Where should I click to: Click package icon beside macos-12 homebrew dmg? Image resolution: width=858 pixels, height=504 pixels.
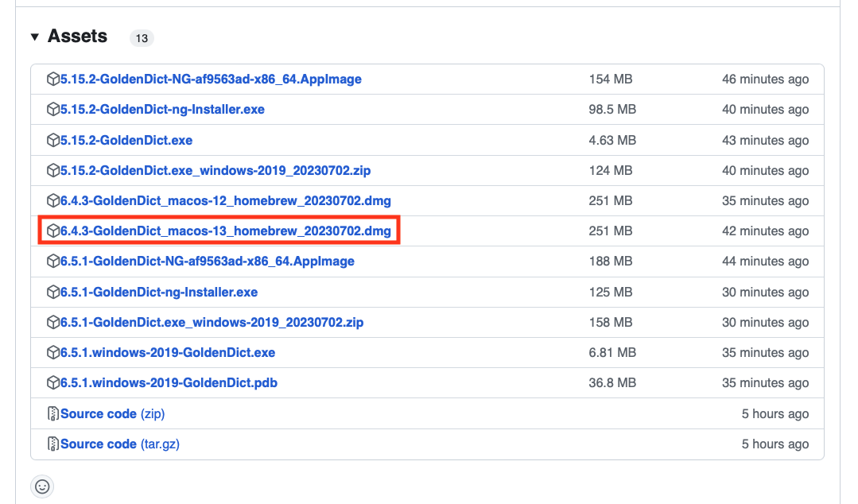(53, 200)
